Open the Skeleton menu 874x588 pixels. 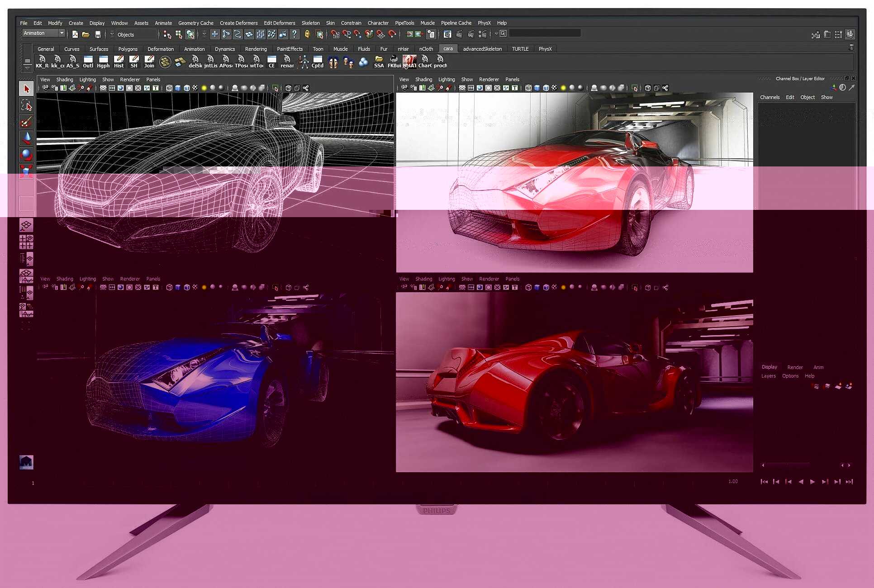[x=310, y=23]
